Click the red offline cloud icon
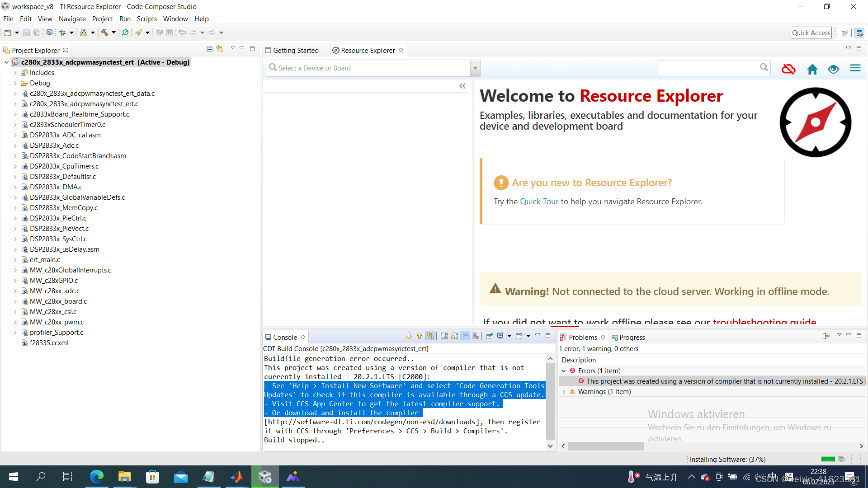868x488 pixels. coord(788,69)
